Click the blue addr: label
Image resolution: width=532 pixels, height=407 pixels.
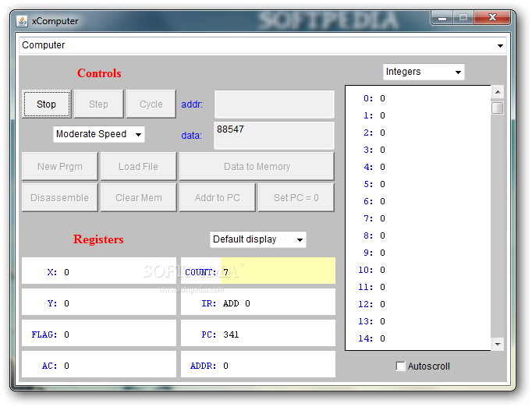click(192, 104)
